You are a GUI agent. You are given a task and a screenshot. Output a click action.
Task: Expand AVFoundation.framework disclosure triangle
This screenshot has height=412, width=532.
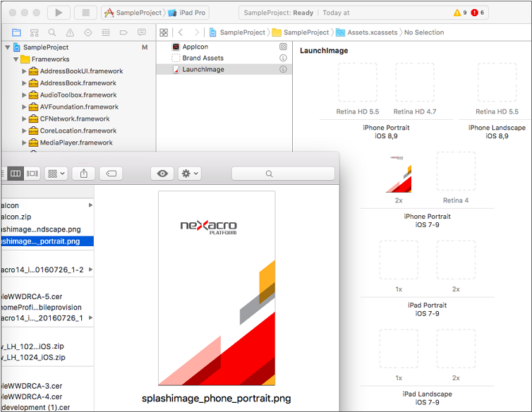pos(24,107)
